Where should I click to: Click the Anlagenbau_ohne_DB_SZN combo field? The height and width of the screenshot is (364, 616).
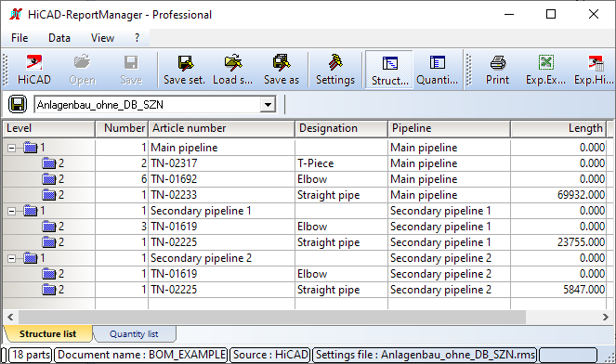tap(148, 105)
